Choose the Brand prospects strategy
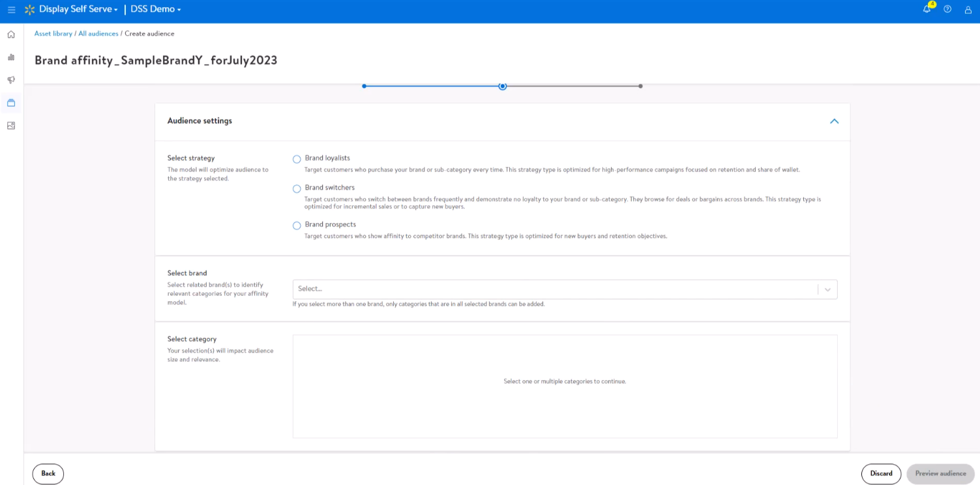This screenshot has height=485, width=980. tap(297, 226)
